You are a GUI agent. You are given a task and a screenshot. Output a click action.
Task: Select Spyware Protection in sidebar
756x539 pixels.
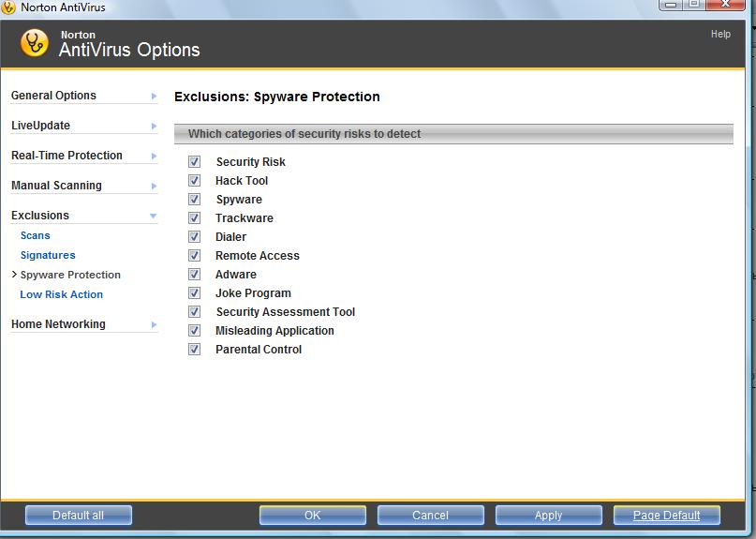70,275
